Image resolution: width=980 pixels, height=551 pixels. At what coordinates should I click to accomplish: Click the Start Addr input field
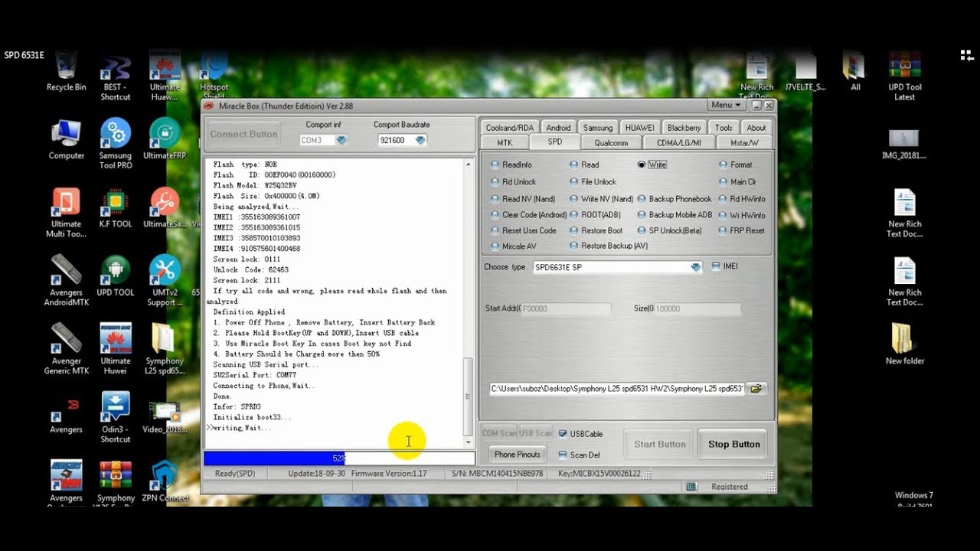[x=565, y=309]
